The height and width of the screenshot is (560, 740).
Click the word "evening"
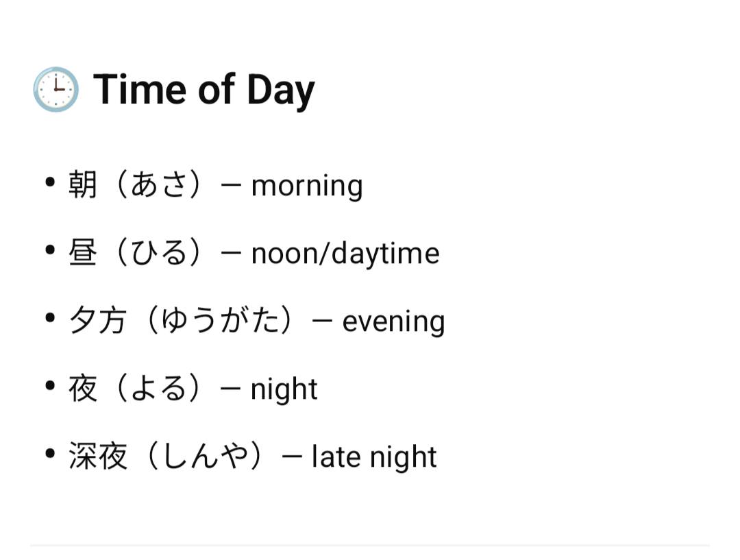393,321
